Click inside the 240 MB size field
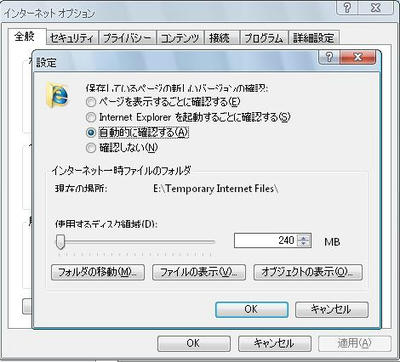400x362 pixels. coord(265,240)
